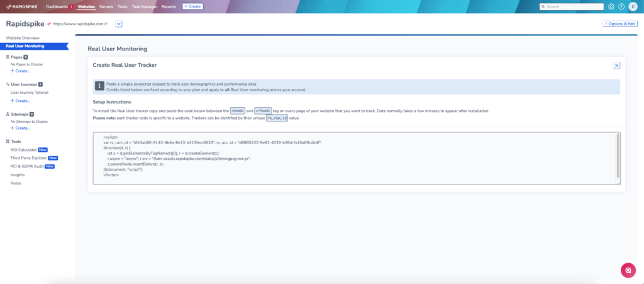
Task: Create a new page under Pages
Action: 21,71
